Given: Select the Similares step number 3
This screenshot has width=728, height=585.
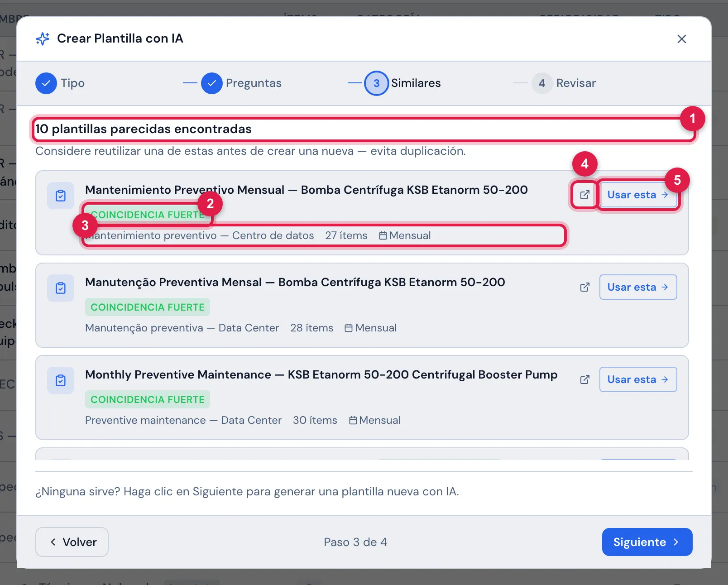Looking at the screenshot, I should (x=377, y=83).
